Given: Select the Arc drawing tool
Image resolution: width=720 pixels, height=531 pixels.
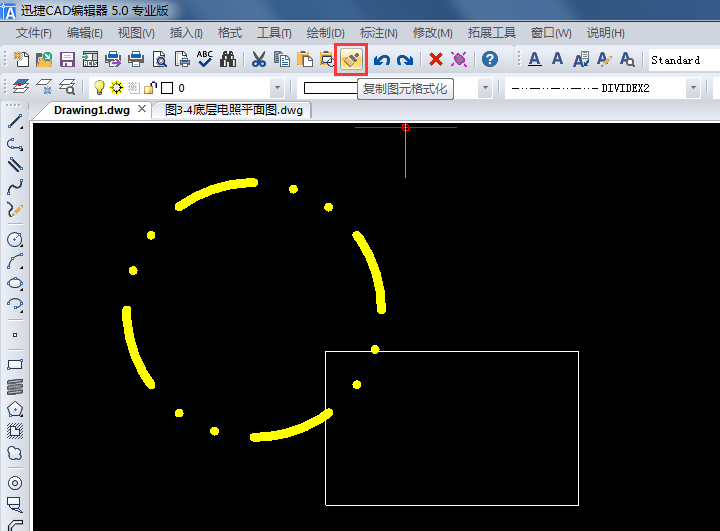Looking at the screenshot, I should 15,261.
